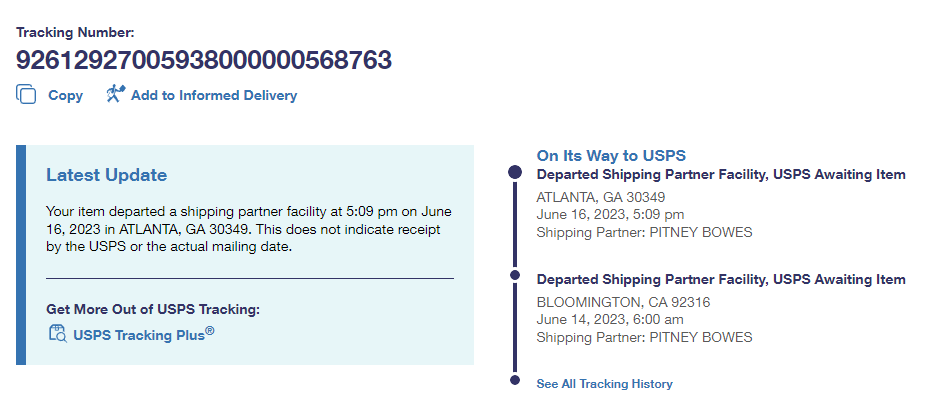Click the Copy tracking number icon

pyautogui.click(x=26, y=95)
